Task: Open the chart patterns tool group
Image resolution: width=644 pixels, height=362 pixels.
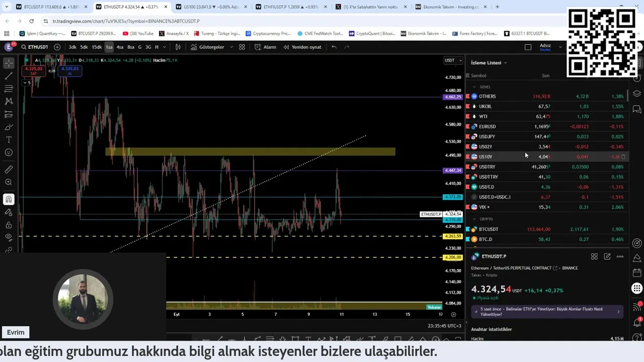Action: [9, 101]
